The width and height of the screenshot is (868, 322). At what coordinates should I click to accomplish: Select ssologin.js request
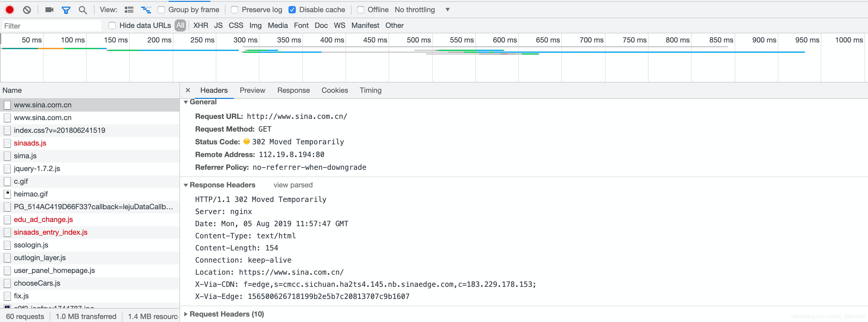tap(90, 245)
